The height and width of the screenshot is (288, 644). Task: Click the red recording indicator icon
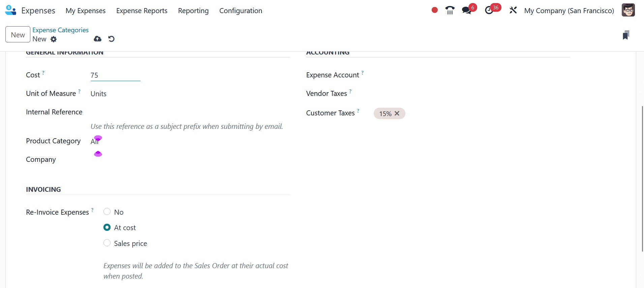coord(434,10)
